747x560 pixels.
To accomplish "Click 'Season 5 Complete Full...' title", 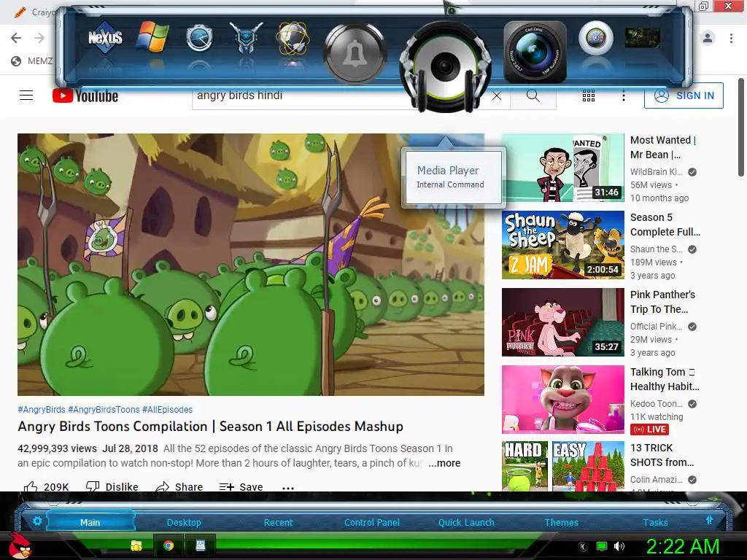I will coord(665,225).
